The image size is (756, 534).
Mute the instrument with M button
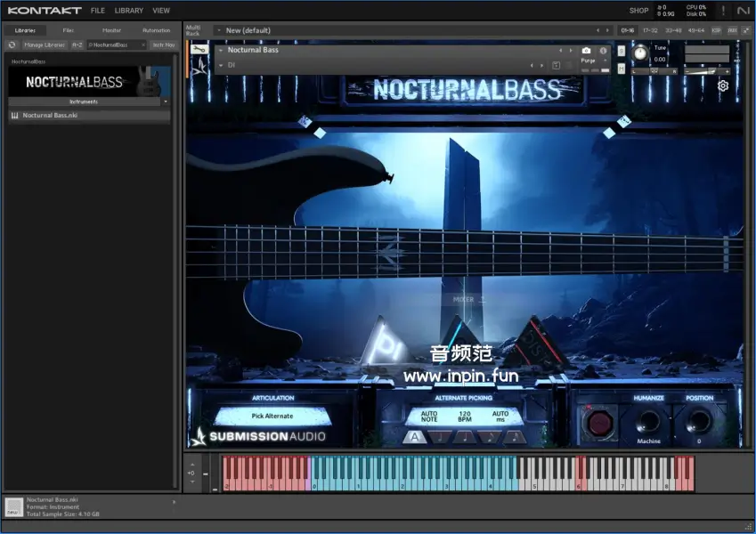(622, 69)
